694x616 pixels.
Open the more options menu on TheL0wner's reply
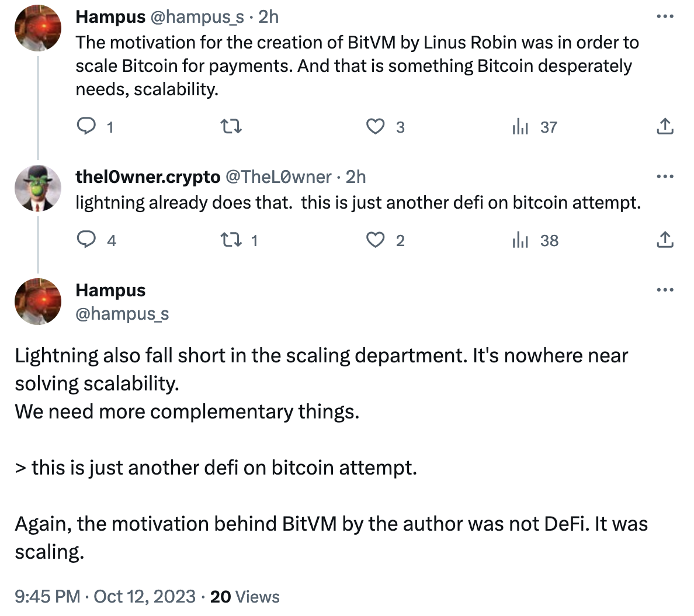[664, 175]
